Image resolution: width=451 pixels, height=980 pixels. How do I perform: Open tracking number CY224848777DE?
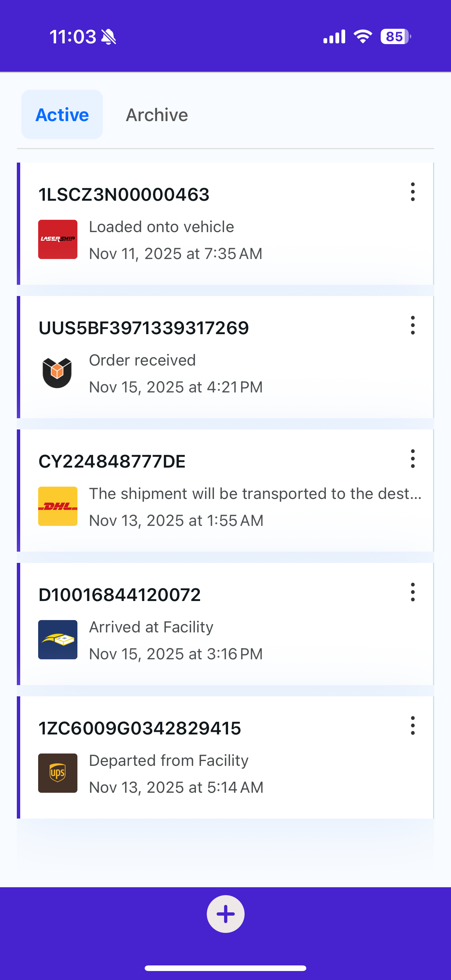[112, 462]
